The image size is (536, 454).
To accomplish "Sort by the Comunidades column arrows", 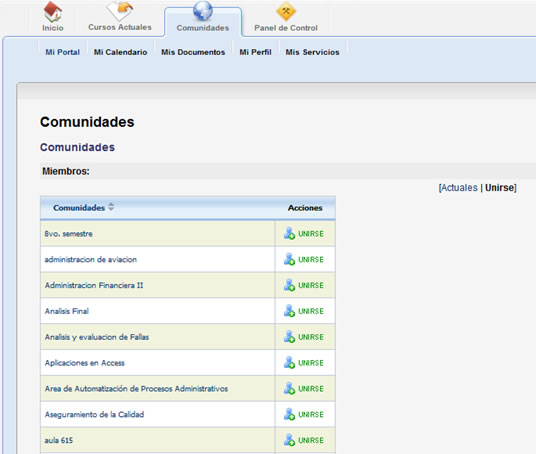I will click(111, 207).
